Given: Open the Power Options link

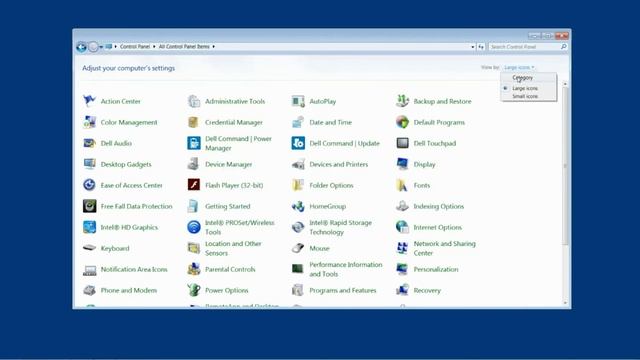Looking at the screenshot, I should (x=227, y=290).
